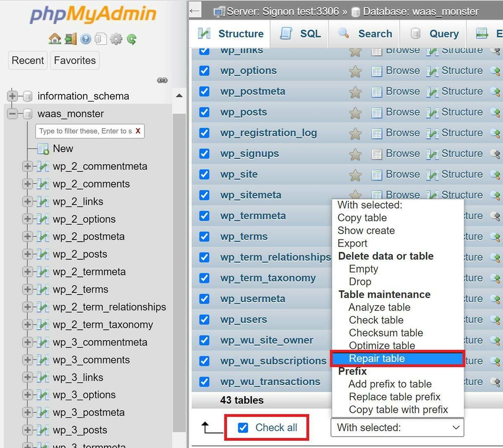Expand wp_3_comments tree node

point(28,360)
